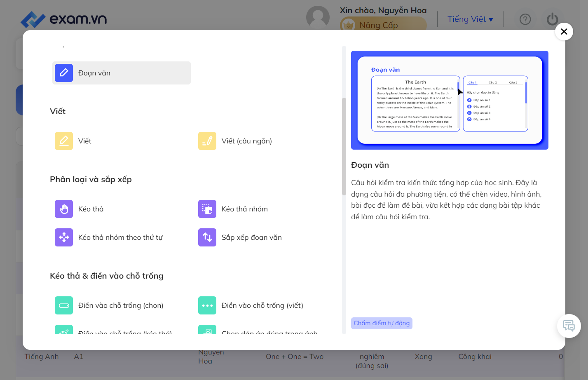The height and width of the screenshot is (380, 588).
Task: Pick the Sắp xếp đoạn văn arrows icon
Action: 207,237
